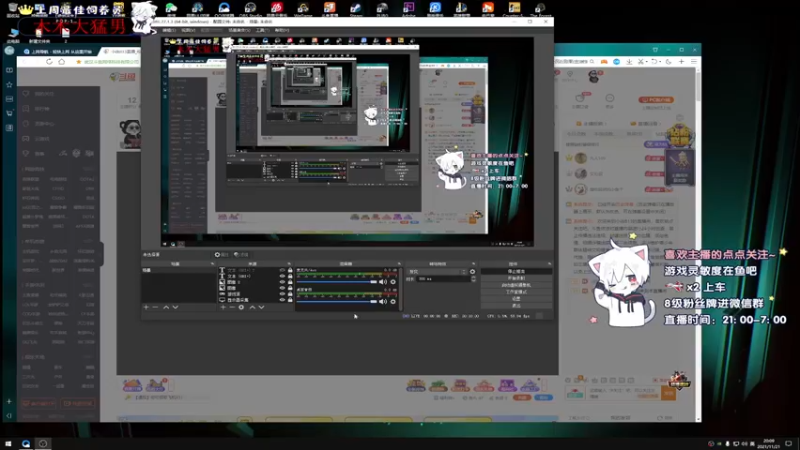Open source properties via the sources gear icon

[x=241, y=307]
